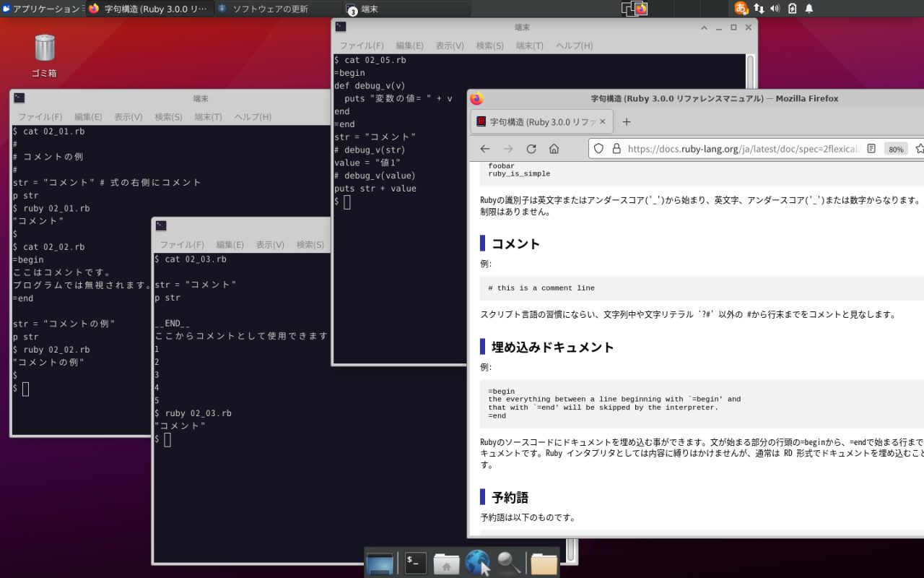The height and width of the screenshot is (578, 924).
Task: Click the notification bell in the system tray
Action: [808, 9]
